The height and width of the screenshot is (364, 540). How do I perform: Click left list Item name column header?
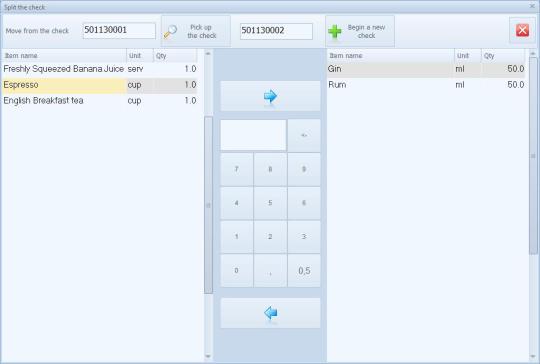pyautogui.click(x=64, y=55)
